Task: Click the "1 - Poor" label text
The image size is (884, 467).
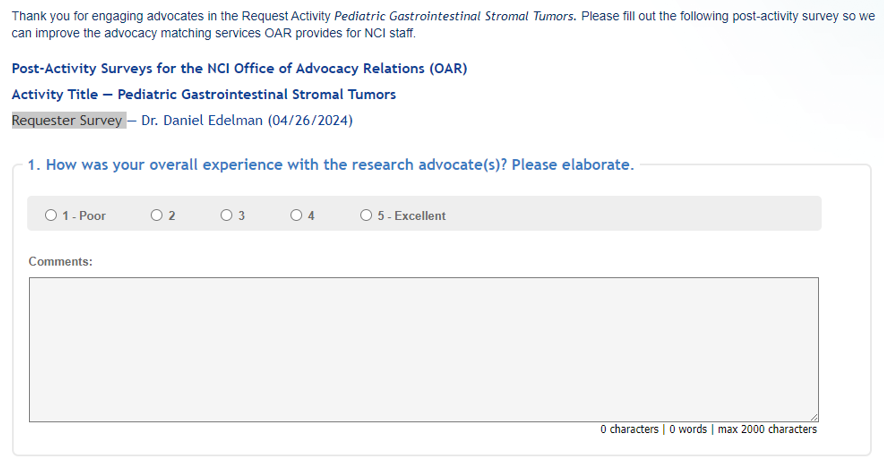Action: coord(84,216)
